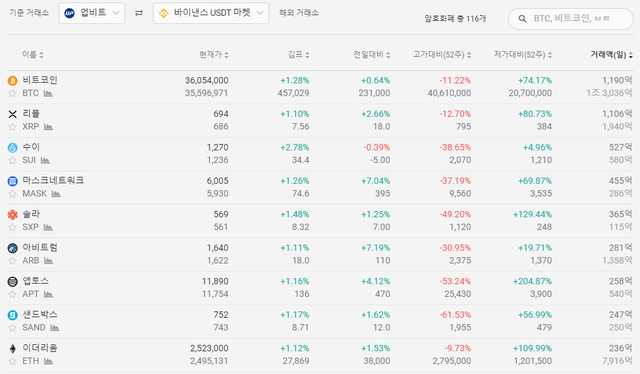Open the MASK chart icon
640x374 pixels.
pyautogui.click(x=56, y=194)
